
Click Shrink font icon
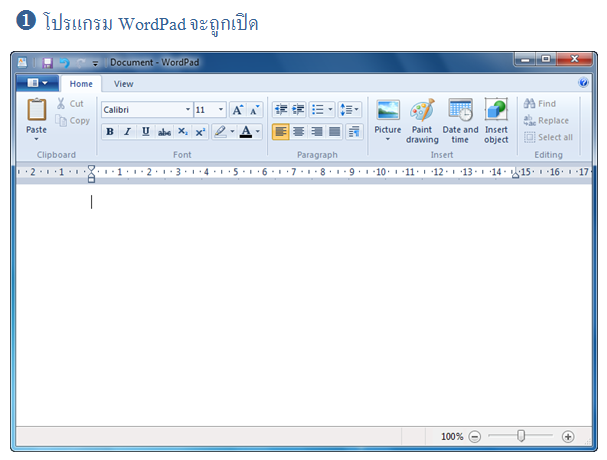[x=254, y=110]
